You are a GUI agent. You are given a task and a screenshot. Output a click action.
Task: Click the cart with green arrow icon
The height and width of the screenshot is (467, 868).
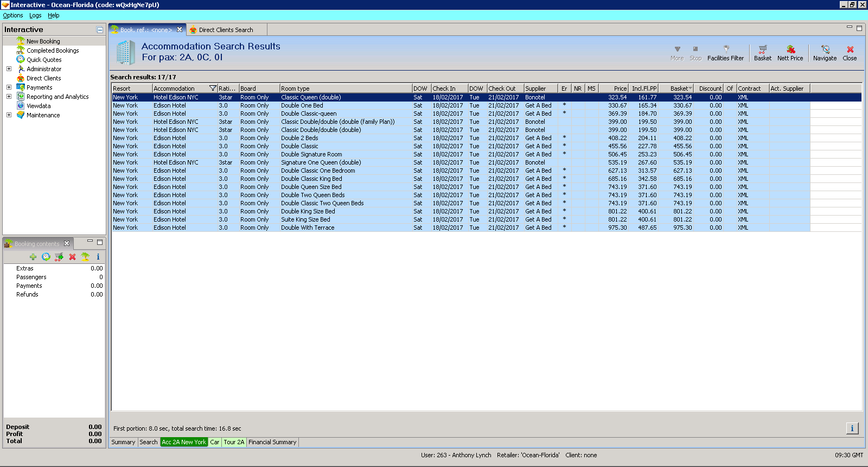59,257
